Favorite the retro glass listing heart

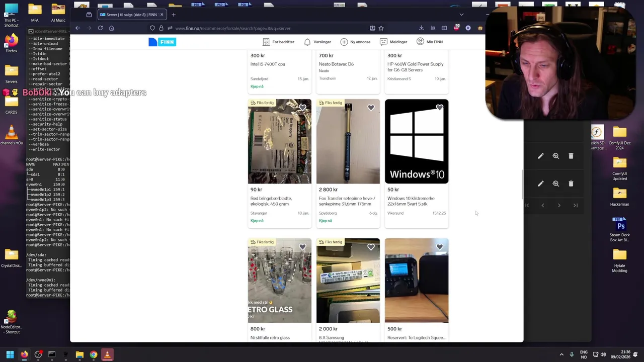(x=302, y=247)
